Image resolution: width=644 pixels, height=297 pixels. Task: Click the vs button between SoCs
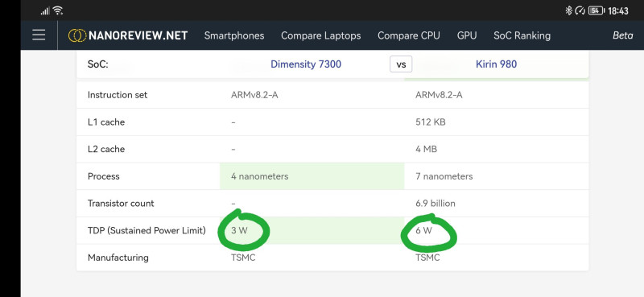point(401,64)
